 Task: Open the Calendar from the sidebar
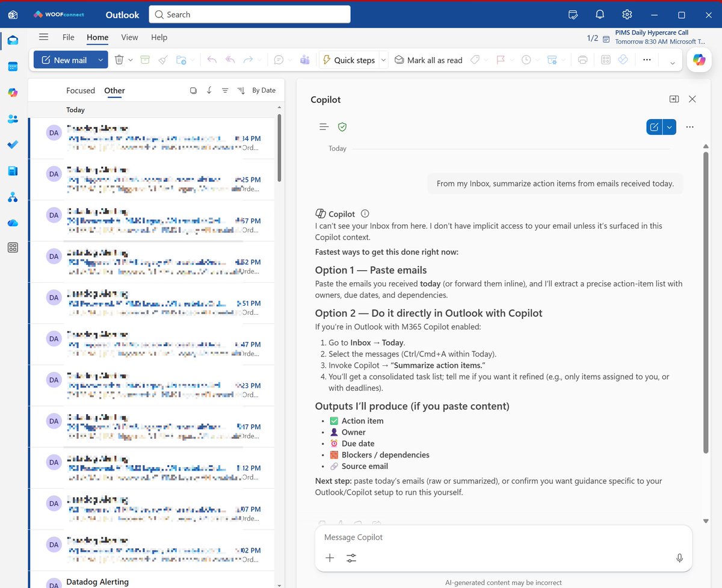(x=13, y=66)
